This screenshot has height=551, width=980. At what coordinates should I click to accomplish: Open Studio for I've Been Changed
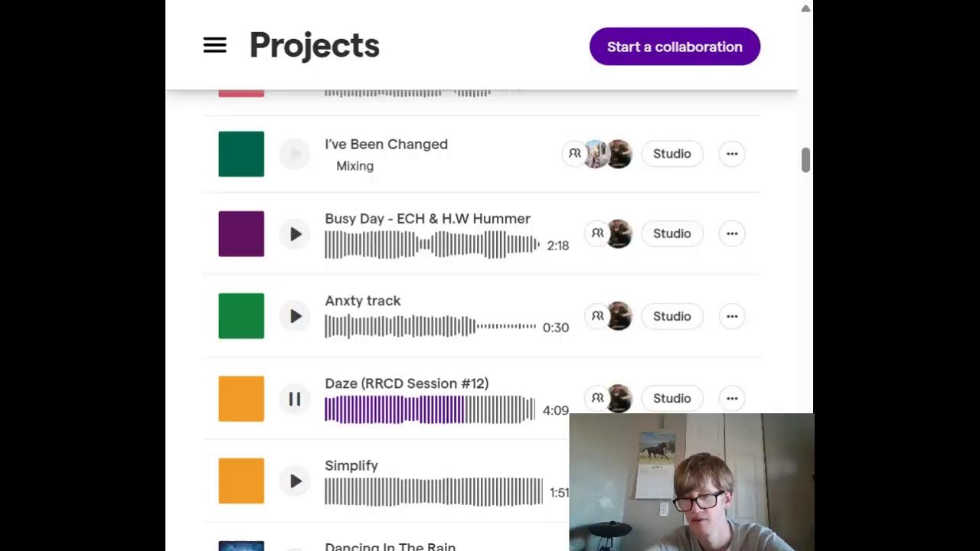(x=671, y=154)
